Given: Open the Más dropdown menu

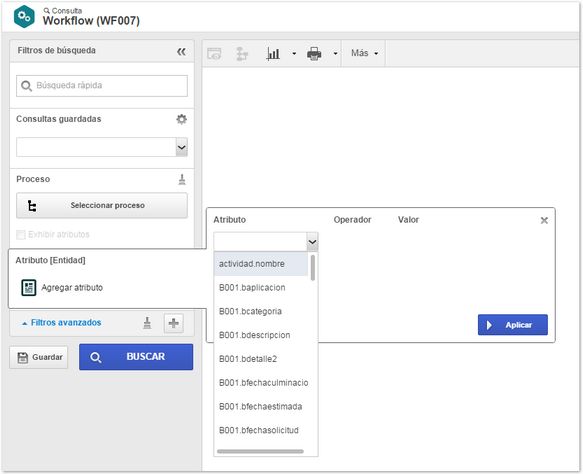Looking at the screenshot, I should [x=364, y=53].
